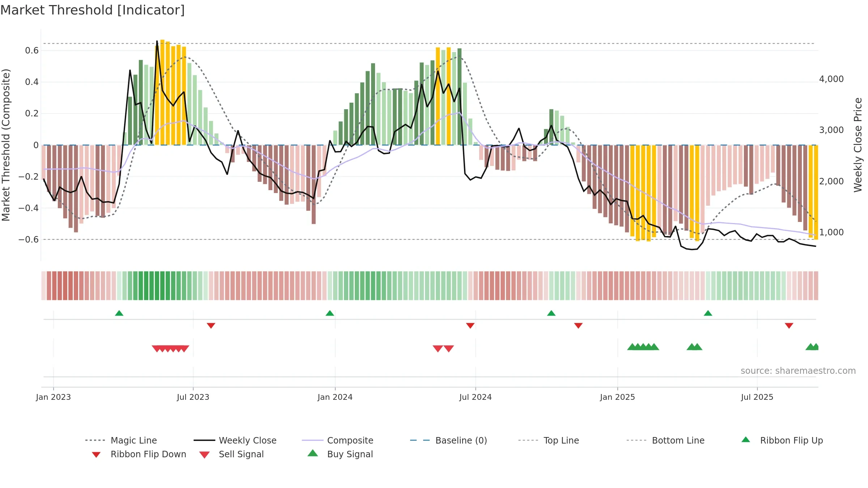Click the first green Ribbon Flip Up marker in 2023
Screen dimensions: 868x488
(119, 313)
